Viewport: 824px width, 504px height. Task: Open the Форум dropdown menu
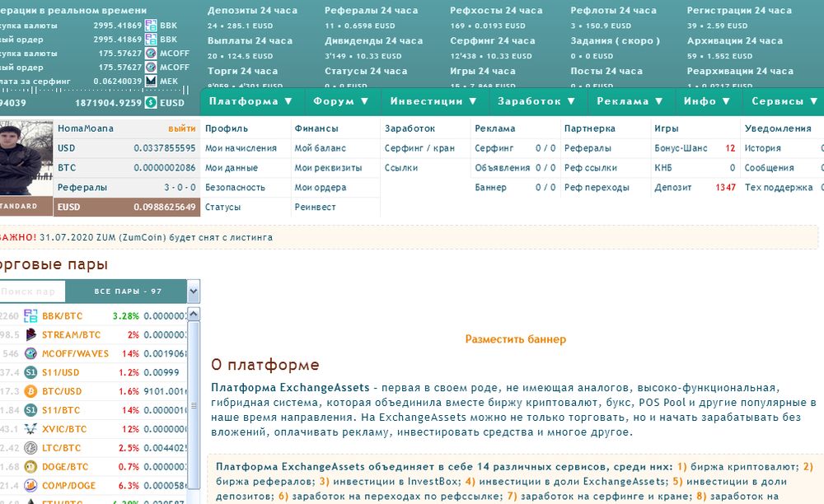point(340,101)
